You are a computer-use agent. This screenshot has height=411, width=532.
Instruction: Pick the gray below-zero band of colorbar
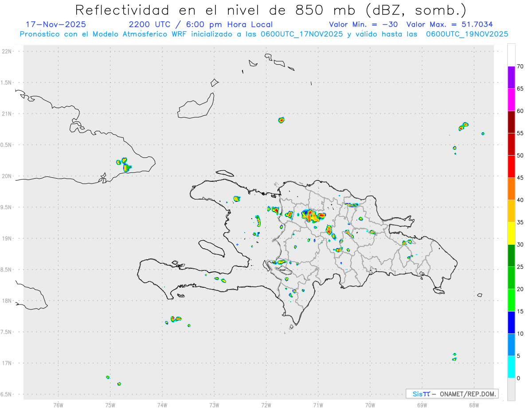tap(511, 389)
